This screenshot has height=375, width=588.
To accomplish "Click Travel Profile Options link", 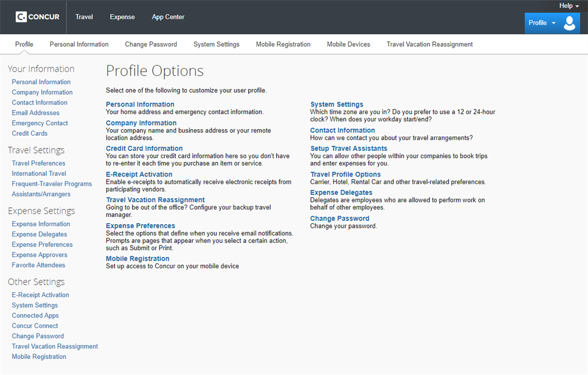I will tap(345, 174).
